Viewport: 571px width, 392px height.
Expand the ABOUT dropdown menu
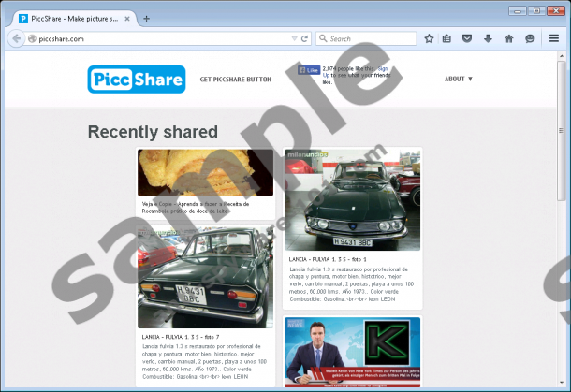[x=458, y=80]
